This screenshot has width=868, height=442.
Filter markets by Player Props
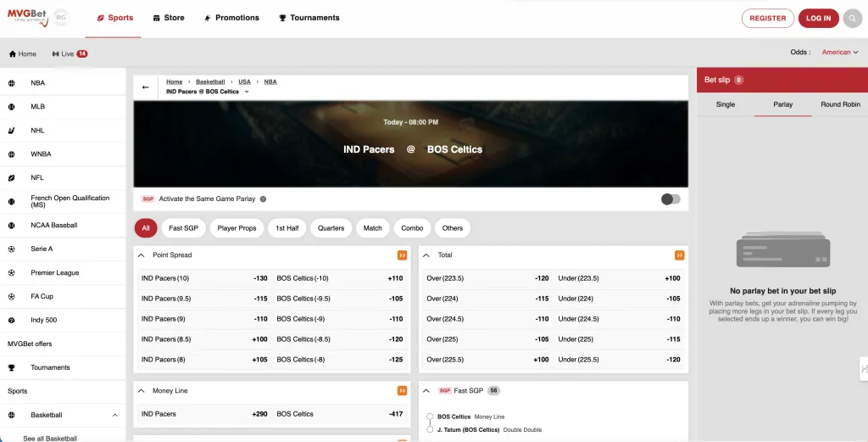click(237, 228)
